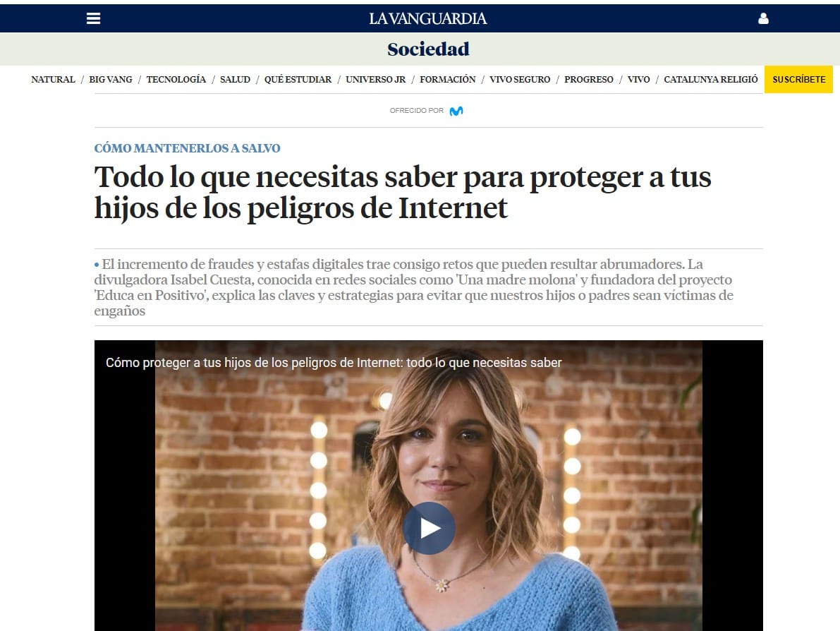840x631 pixels.
Task: Open the Salud section
Action: point(235,79)
